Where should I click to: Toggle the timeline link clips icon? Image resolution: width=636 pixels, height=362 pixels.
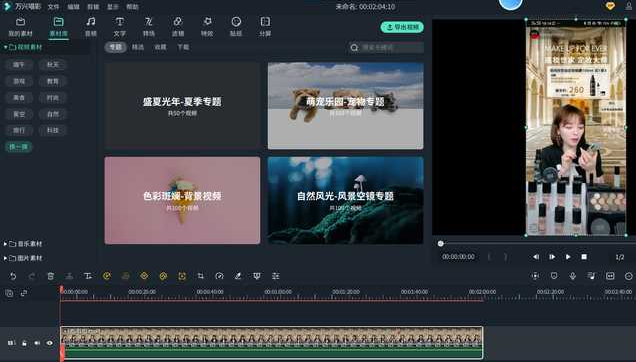click(x=24, y=293)
